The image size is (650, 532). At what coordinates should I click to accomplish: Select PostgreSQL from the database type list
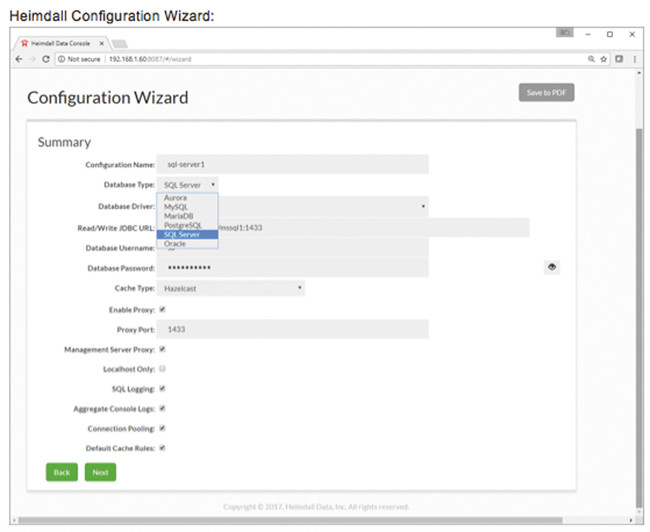(x=182, y=225)
